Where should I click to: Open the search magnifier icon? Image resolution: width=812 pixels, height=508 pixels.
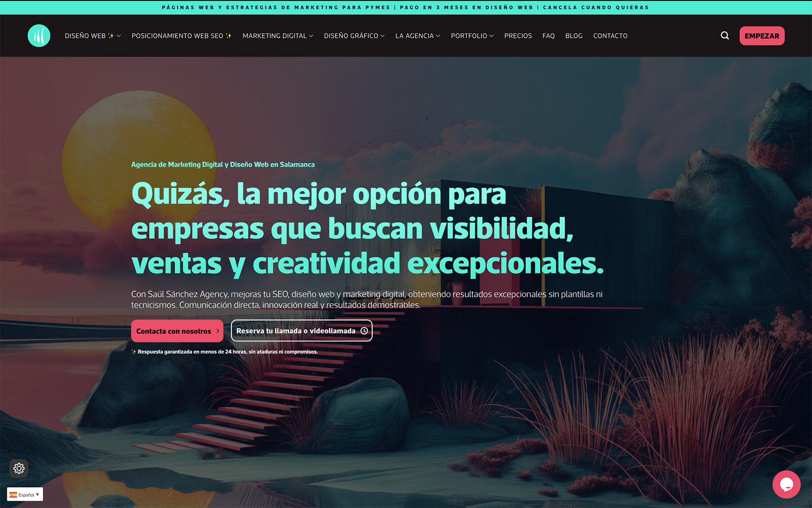click(x=724, y=36)
